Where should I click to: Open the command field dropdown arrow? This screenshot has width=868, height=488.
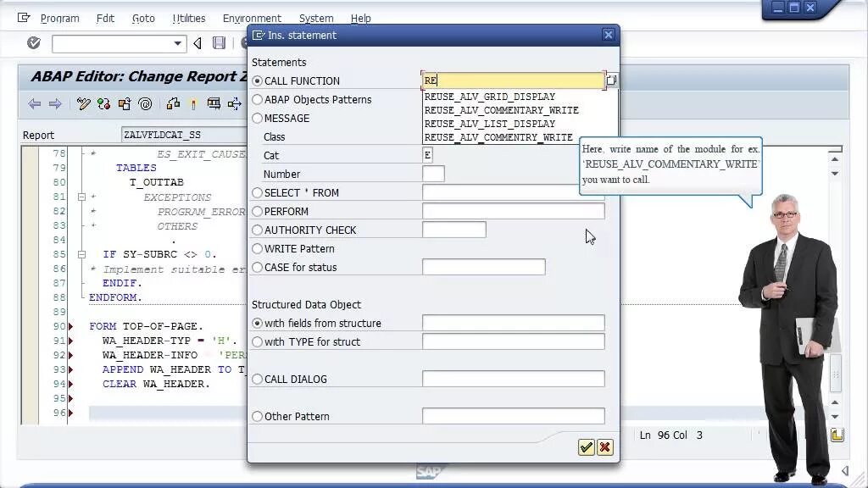click(x=177, y=43)
